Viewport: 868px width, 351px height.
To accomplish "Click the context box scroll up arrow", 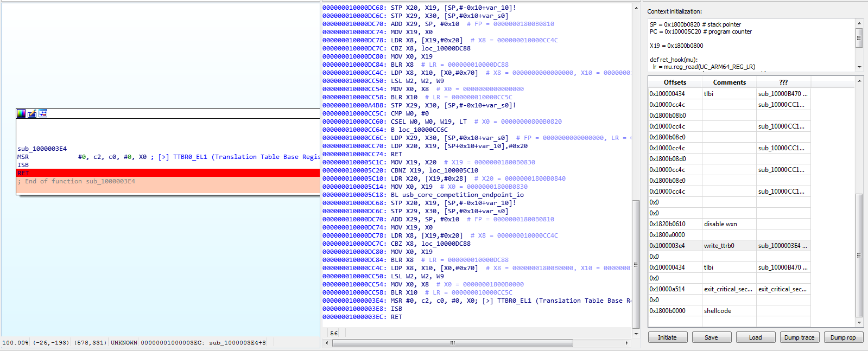I will pyautogui.click(x=859, y=23).
